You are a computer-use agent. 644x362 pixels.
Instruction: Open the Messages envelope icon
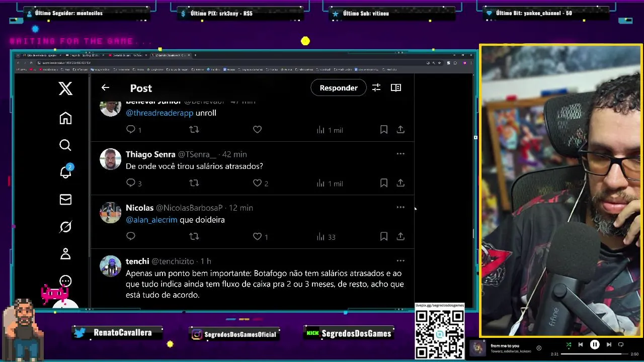click(65, 200)
